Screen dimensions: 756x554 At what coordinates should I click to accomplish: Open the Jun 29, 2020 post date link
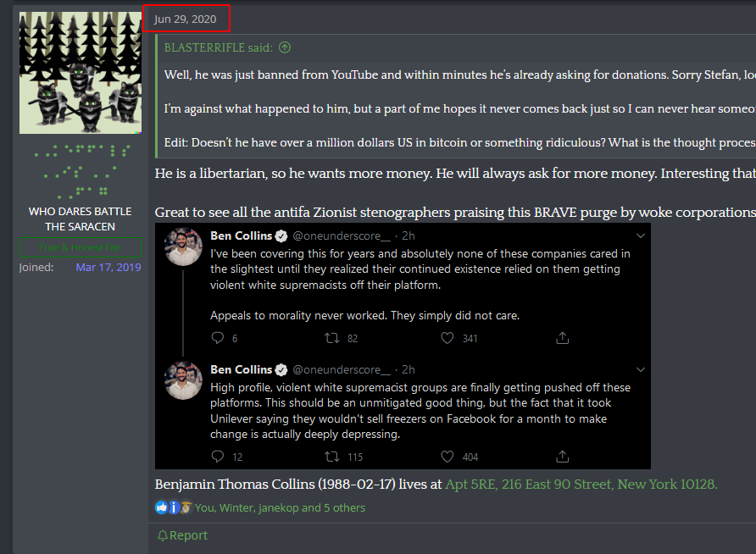(x=185, y=19)
